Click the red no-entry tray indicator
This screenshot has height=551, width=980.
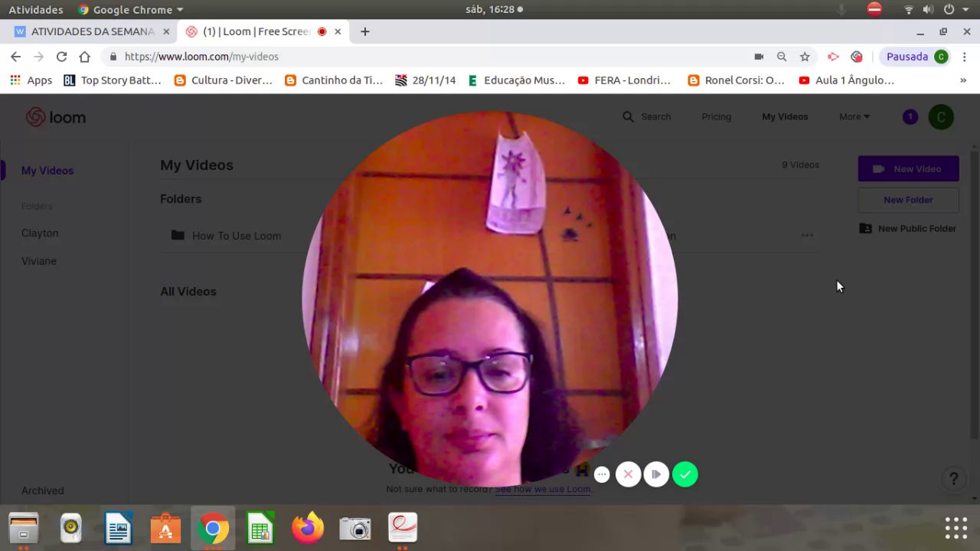tap(874, 9)
